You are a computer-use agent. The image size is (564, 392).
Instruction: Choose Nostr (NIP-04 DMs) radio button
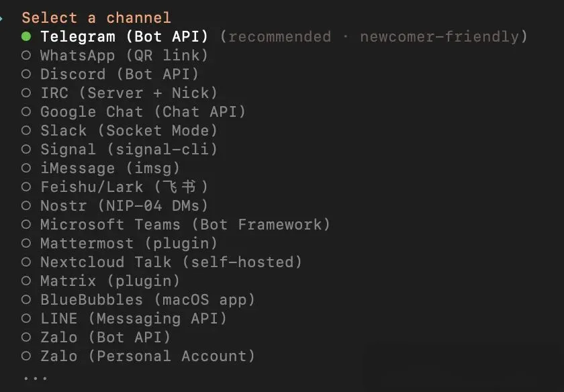tap(26, 205)
